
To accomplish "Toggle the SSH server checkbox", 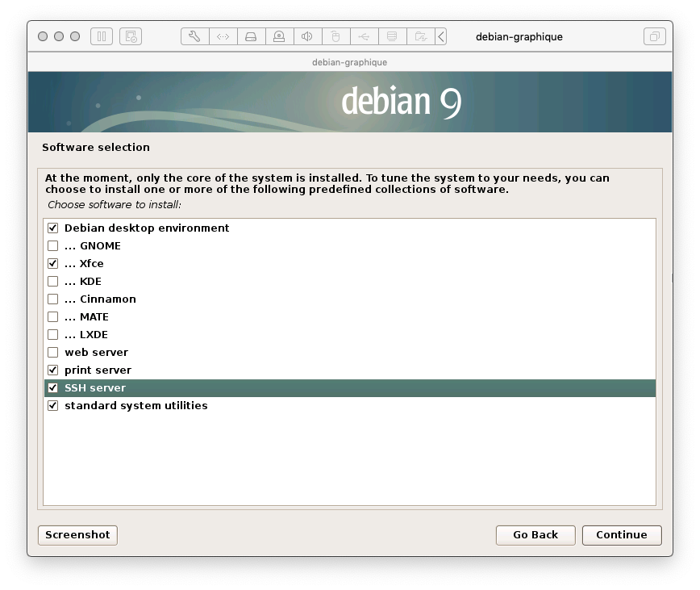I will [x=52, y=387].
